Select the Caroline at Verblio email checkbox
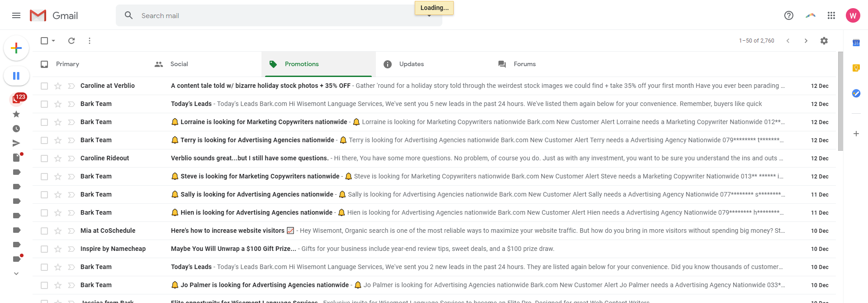 (44, 86)
